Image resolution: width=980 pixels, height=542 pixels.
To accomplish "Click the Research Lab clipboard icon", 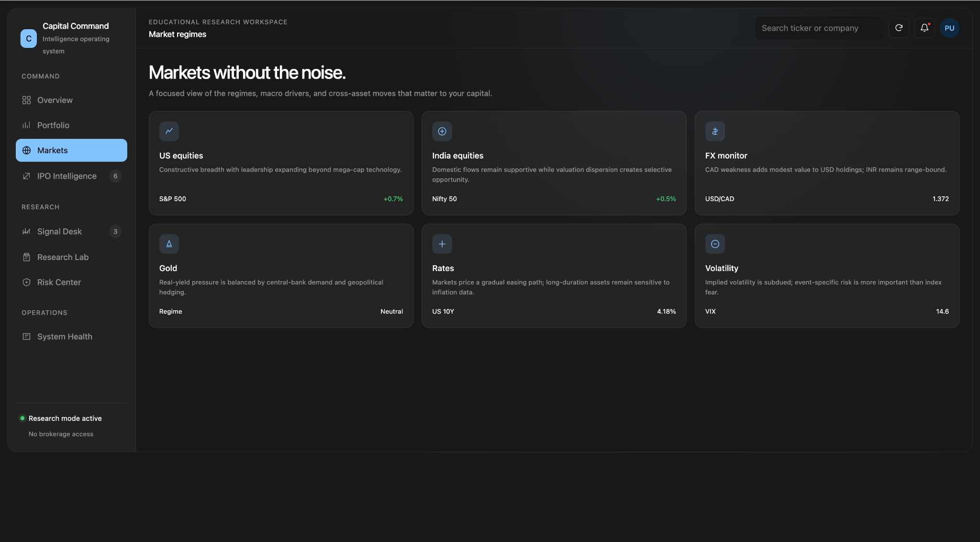I will (x=26, y=257).
